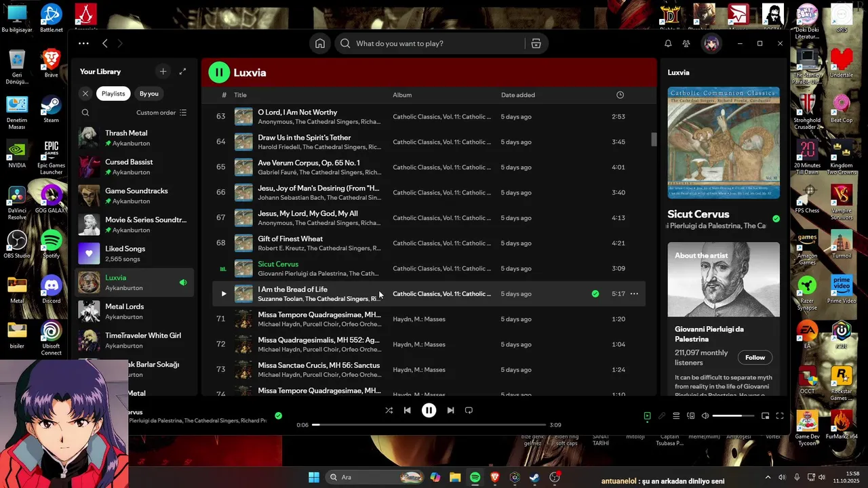This screenshot has width=868, height=488.
Task: Follow Giovanni Pierluigi da Palestrina
Action: point(755,357)
